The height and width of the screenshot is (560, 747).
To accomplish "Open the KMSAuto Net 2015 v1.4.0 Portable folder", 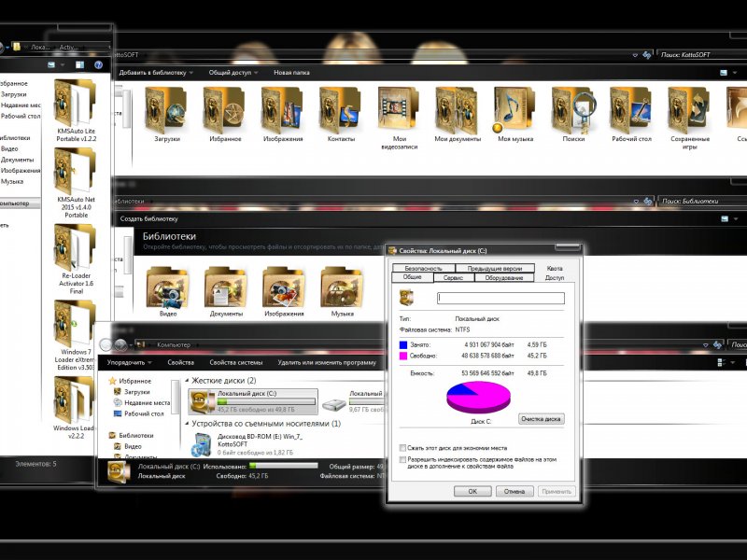I will coord(75,171).
